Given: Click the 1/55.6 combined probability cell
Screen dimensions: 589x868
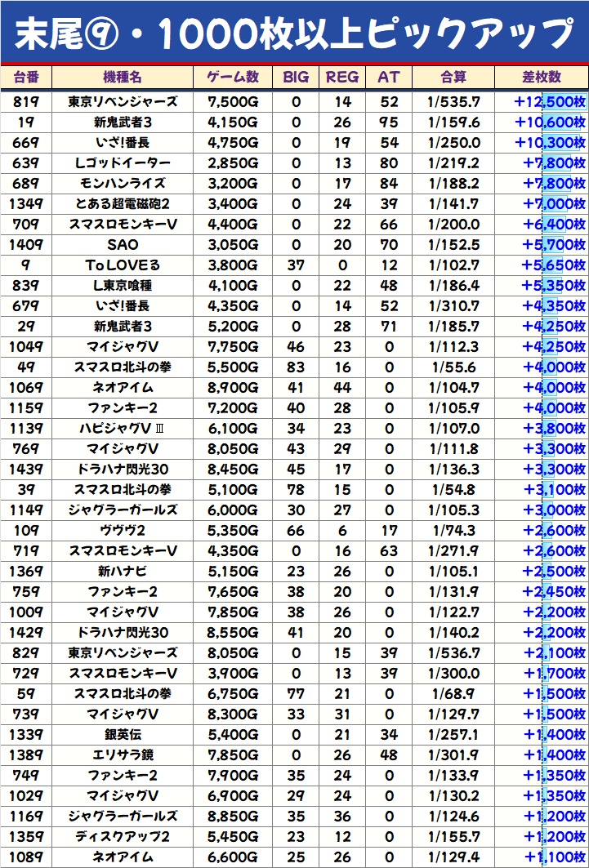Looking at the screenshot, I should coord(453,367).
